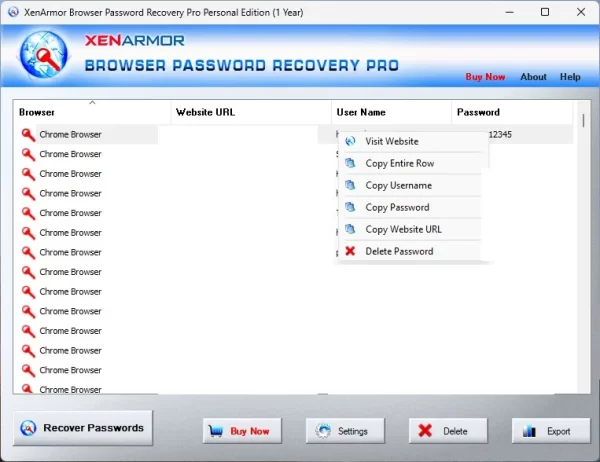600x462 pixels.
Task: Pick Copy Website URL from context menu
Action: pyautogui.click(x=410, y=229)
